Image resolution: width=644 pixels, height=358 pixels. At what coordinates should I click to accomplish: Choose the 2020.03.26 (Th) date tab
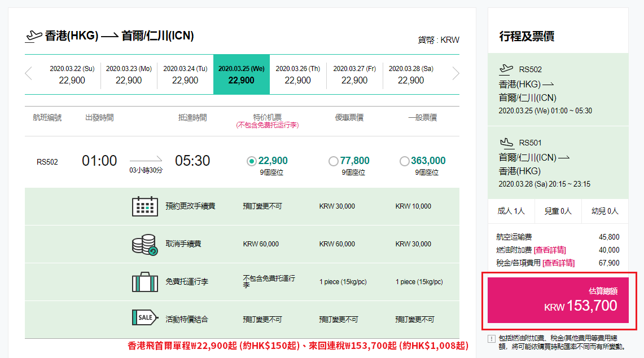(x=298, y=74)
